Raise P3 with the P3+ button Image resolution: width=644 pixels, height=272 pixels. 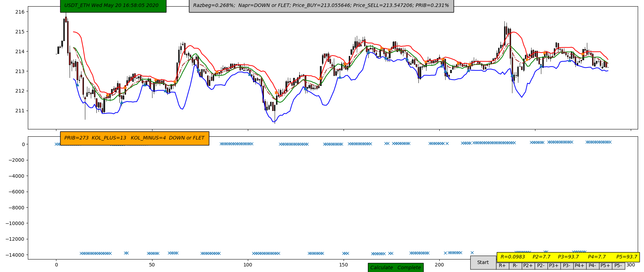click(554, 266)
